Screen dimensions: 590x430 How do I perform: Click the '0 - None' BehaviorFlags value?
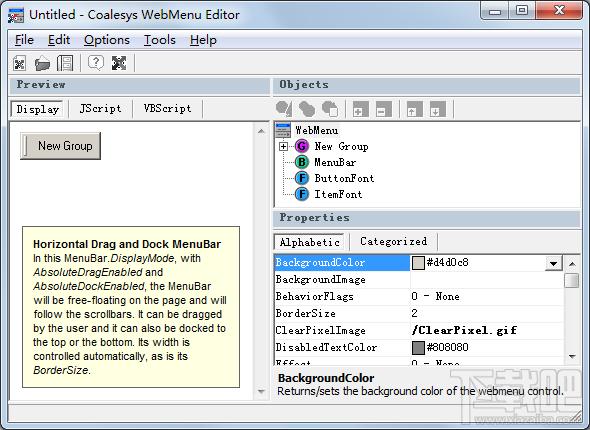[x=435, y=296]
